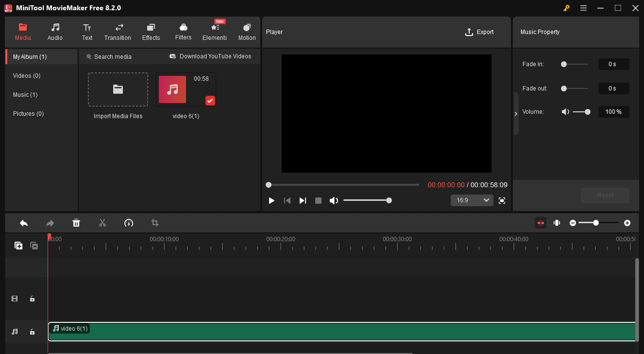
Task: Click the video track film icon
Action: (15, 299)
